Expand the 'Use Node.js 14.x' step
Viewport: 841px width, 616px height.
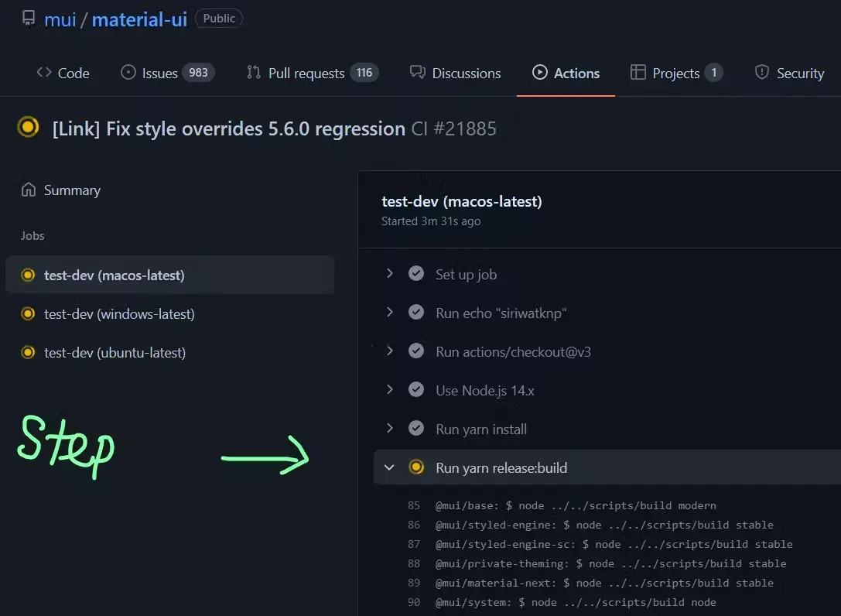click(390, 389)
